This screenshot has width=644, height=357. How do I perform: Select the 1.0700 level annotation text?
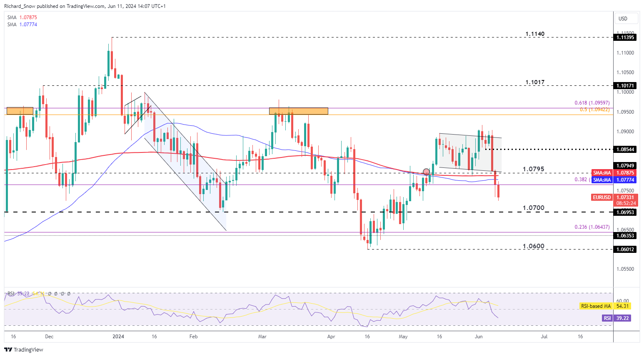point(533,208)
